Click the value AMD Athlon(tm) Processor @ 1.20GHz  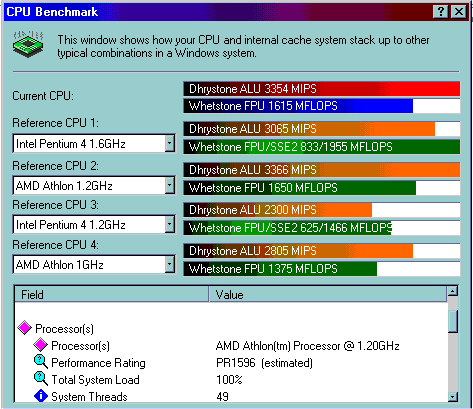(x=307, y=346)
